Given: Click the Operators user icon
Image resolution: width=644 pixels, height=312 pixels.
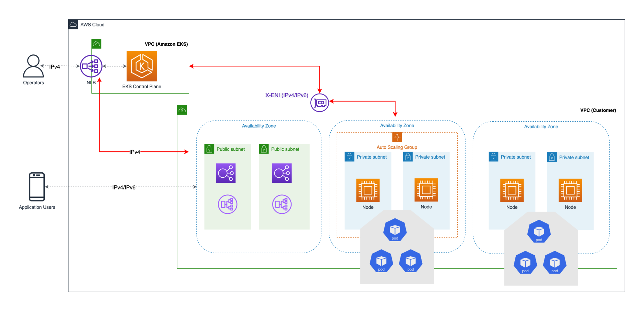Looking at the screenshot, I should pyautogui.click(x=33, y=66).
